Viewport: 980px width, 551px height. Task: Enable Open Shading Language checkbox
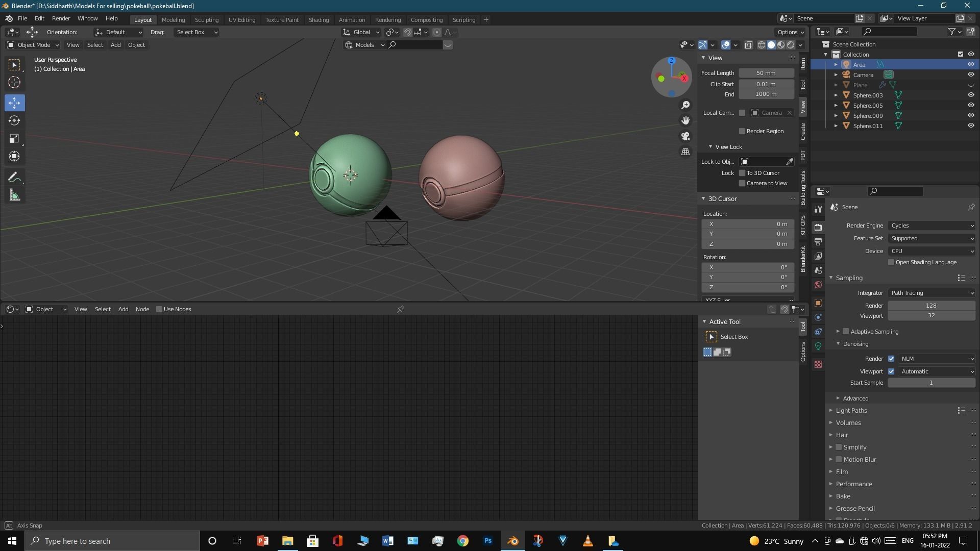pos(891,262)
